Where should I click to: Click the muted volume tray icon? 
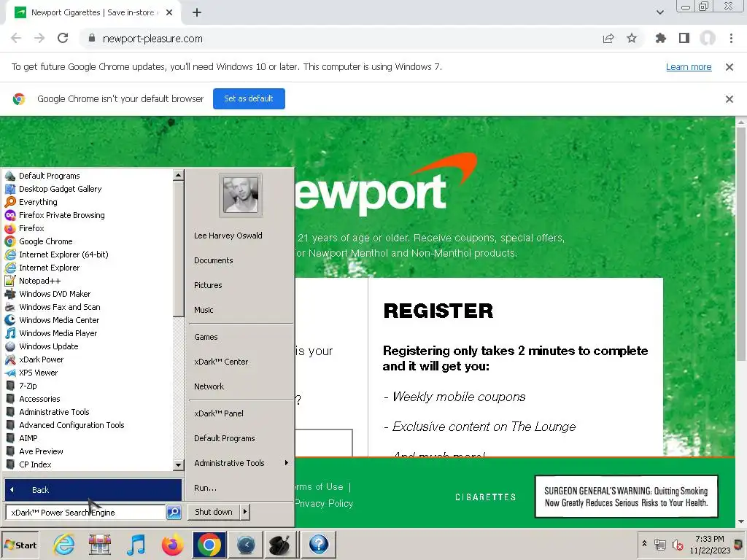pyautogui.click(x=677, y=545)
